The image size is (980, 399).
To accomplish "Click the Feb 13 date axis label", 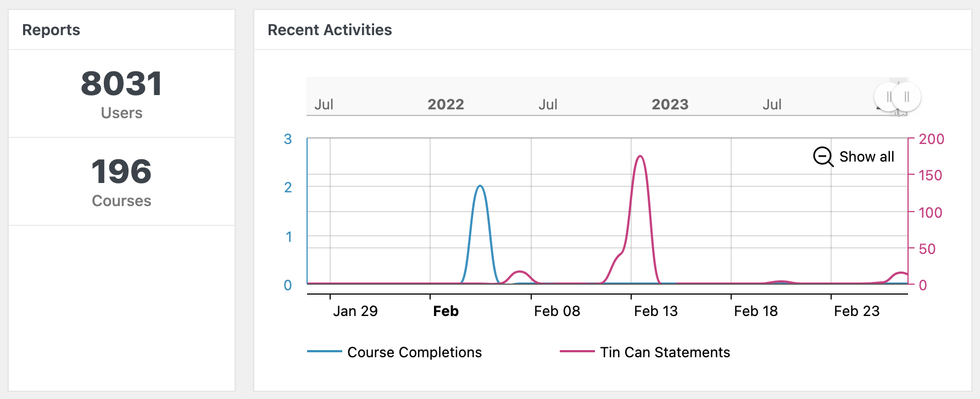I will (655, 311).
